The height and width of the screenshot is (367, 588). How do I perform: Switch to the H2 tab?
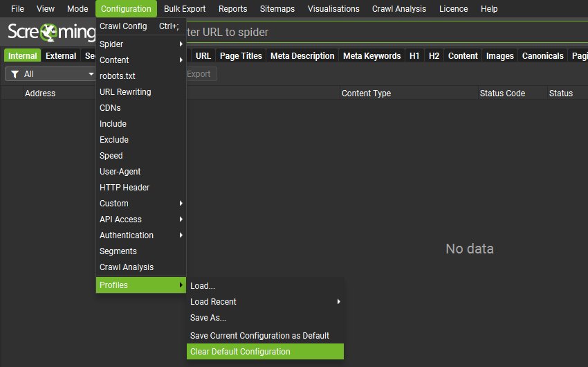pyautogui.click(x=434, y=56)
